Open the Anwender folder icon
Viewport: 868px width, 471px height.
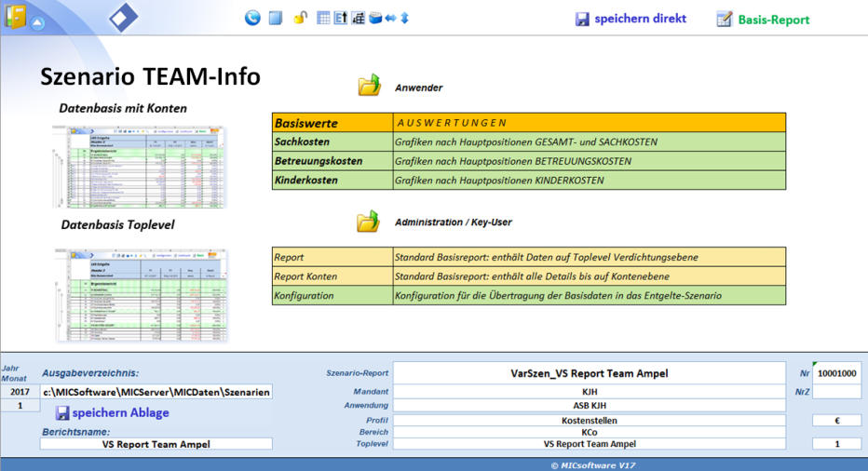pos(369,87)
